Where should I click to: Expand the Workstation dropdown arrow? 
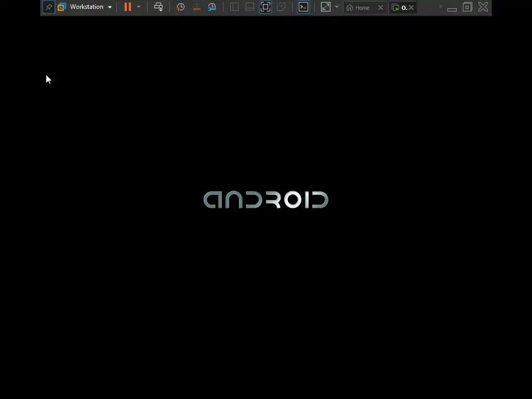coord(110,7)
